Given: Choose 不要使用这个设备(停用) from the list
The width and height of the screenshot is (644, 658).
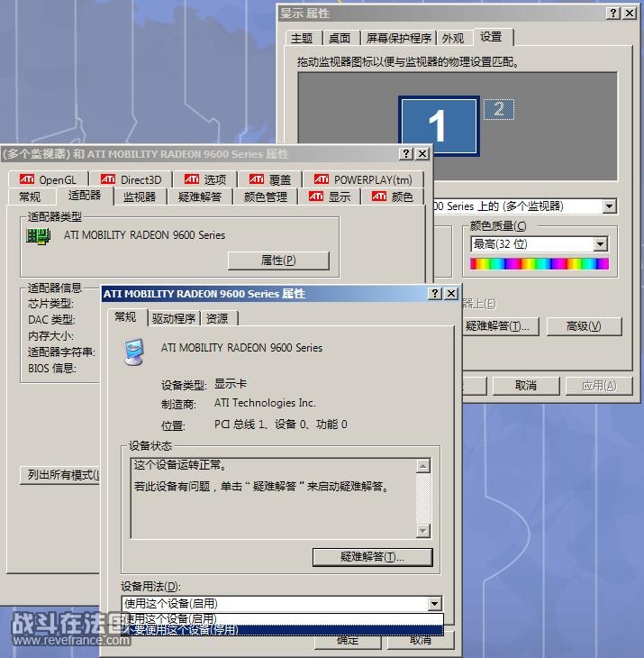Looking at the screenshot, I should click(282, 629).
